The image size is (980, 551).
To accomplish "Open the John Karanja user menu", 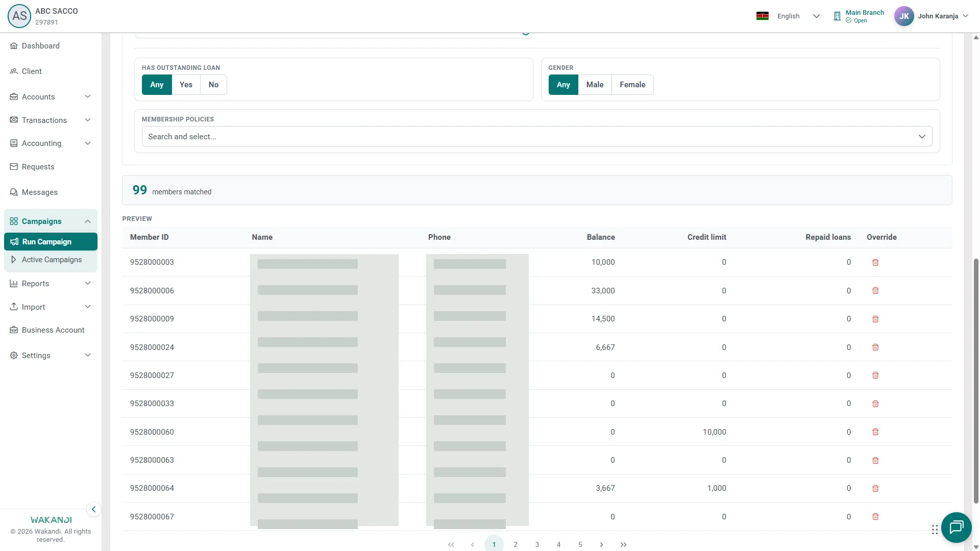I will click(x=943, y=16).
